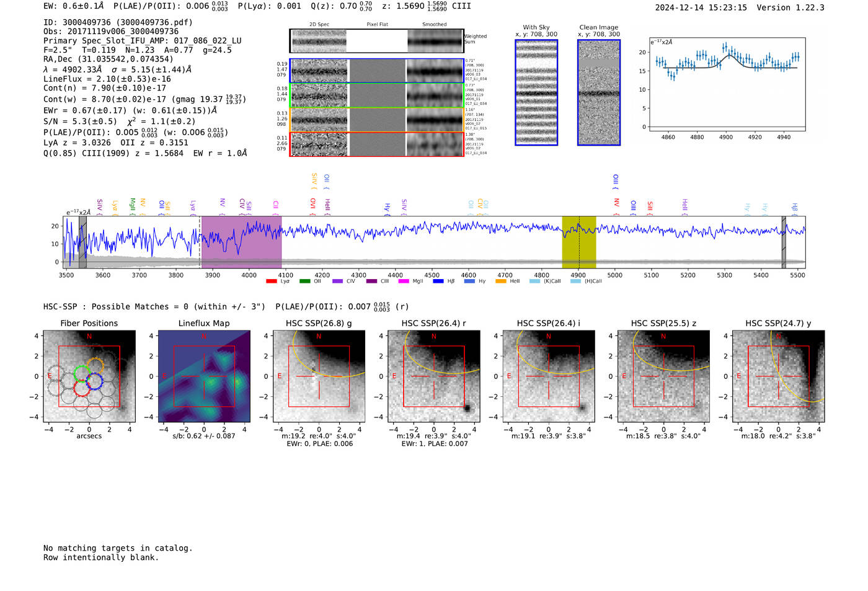Screen dimensions: 868x591
Task: Click the timestamp 2024-12-14 15:23:15
Action: tap(701, 7)
